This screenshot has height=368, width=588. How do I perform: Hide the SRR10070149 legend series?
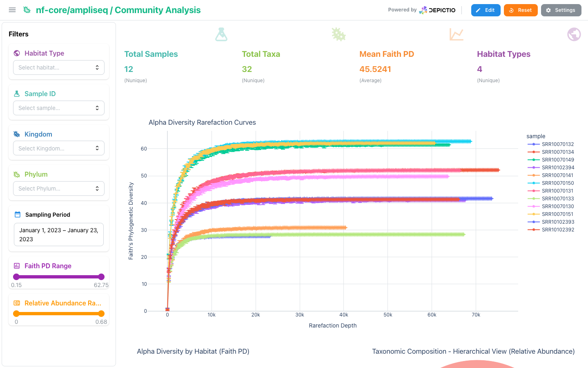pos(551,160)
